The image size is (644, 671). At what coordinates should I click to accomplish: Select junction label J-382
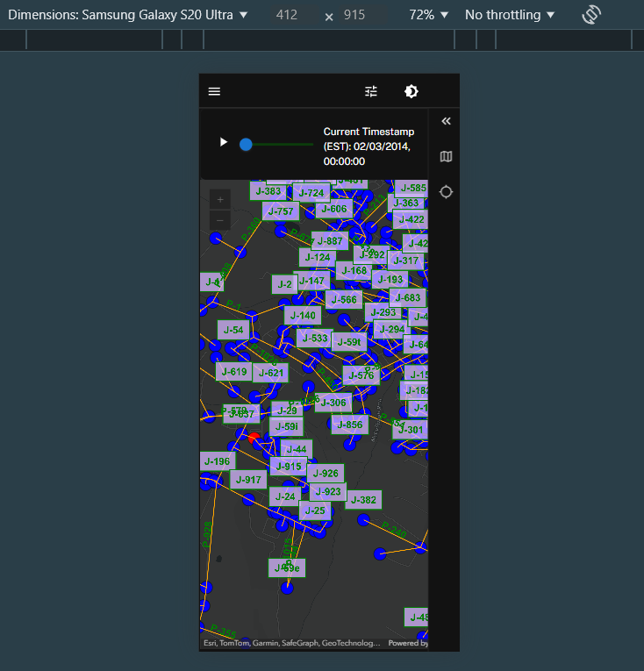click(363, 500)
